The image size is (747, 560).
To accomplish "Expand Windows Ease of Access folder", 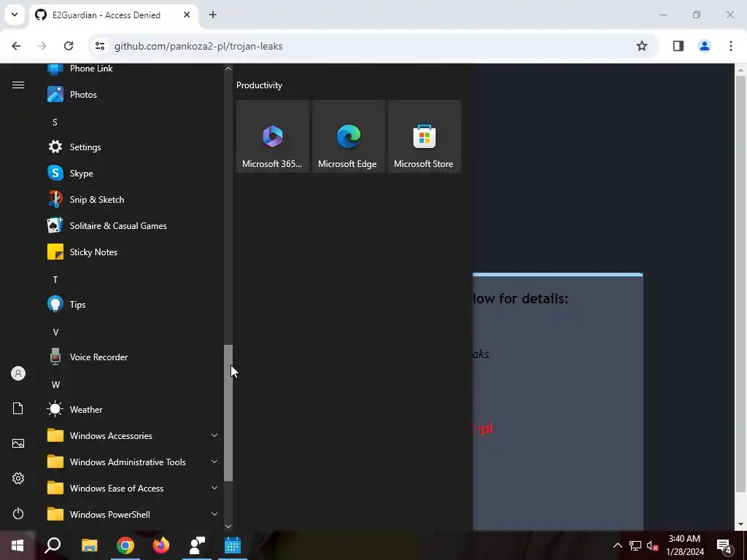I will tap(133, 488).
